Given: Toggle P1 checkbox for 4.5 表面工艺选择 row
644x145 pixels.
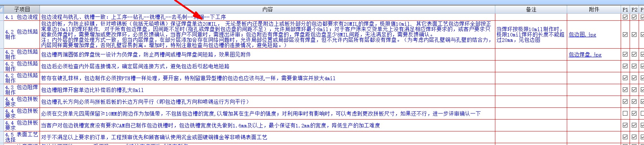Looking at the screenshot, I should pyautogui.click(x=625, y=137).
